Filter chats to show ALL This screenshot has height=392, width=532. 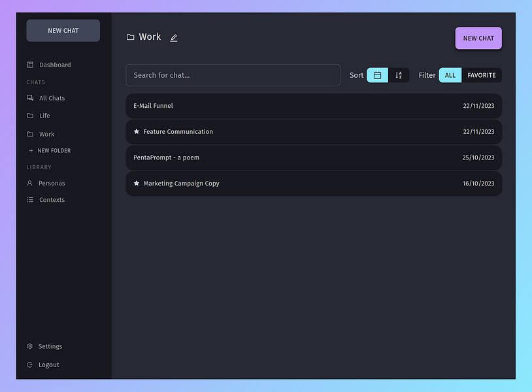[450, 75]
